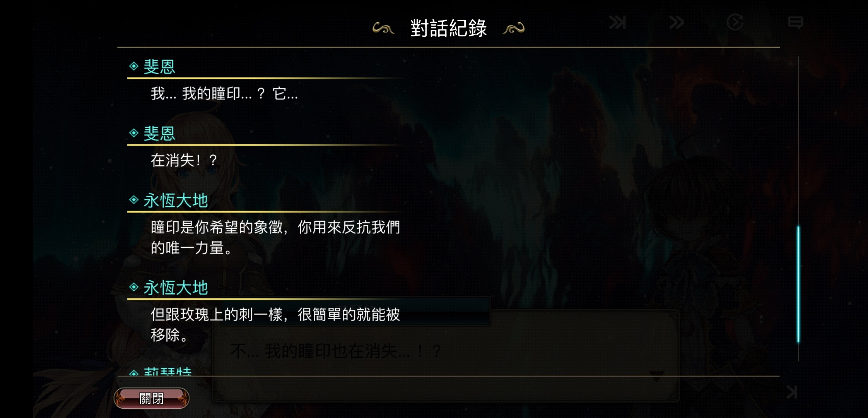The image size is (868, 418).
Task: Click the line starting with 但跟玫瑰上的刺一樣
Action: tap(275, 324)
